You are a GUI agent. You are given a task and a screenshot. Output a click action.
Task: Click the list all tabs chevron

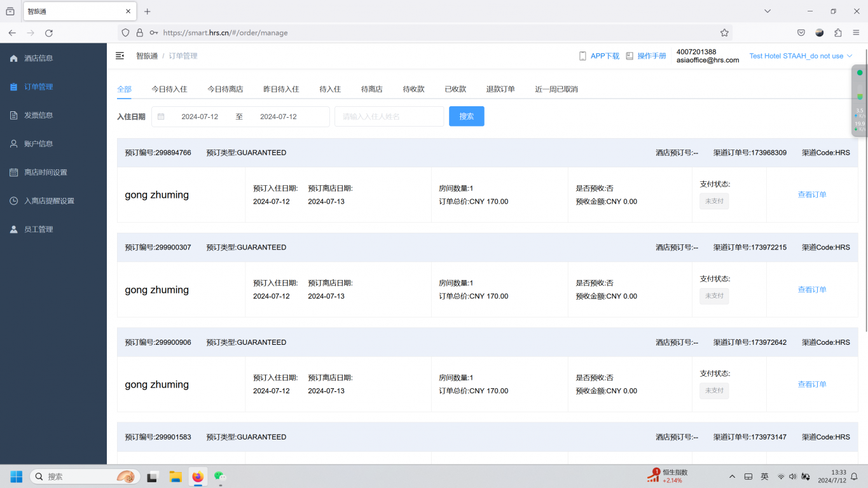(x=768, y=11)
